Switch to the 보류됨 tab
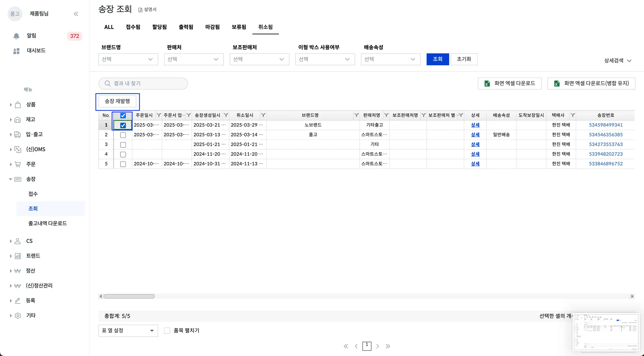Screen dimensions: 644x356 coord(239,27)
